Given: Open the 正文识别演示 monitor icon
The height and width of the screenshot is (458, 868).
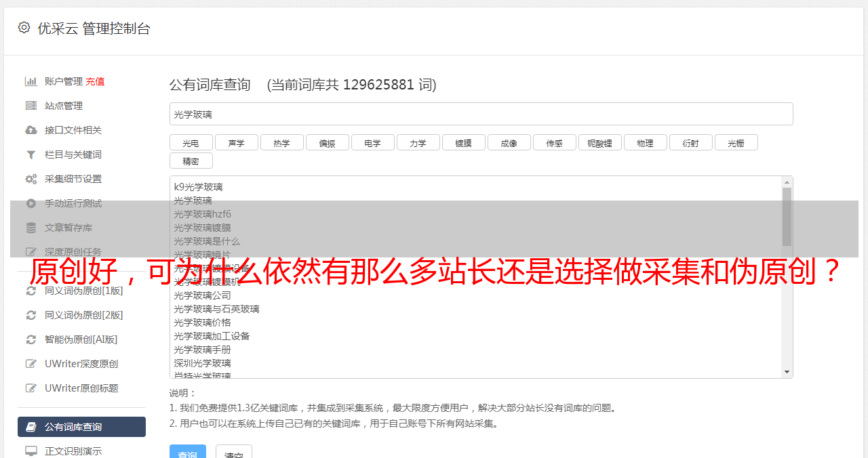Looking at the screenshot, I should (31, 451).
